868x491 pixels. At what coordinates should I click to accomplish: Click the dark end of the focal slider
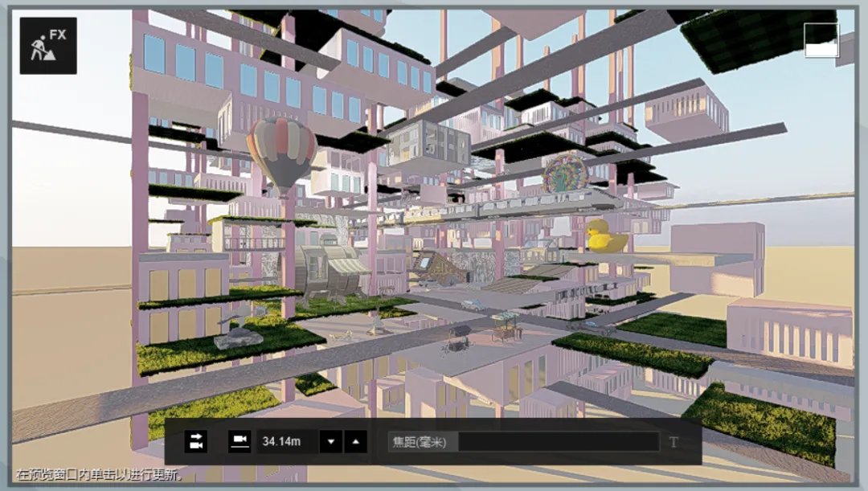coord(559,442)
